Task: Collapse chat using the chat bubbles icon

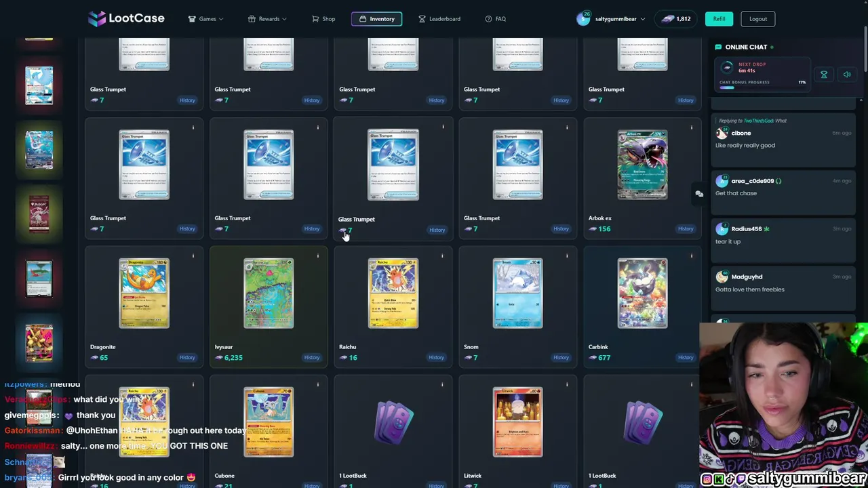Action: (x=699, y=194)
